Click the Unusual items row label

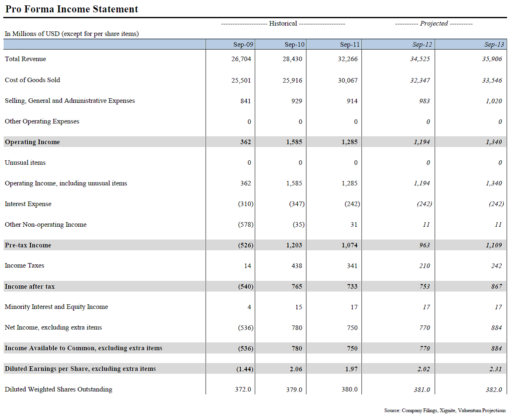pos(25,163)
